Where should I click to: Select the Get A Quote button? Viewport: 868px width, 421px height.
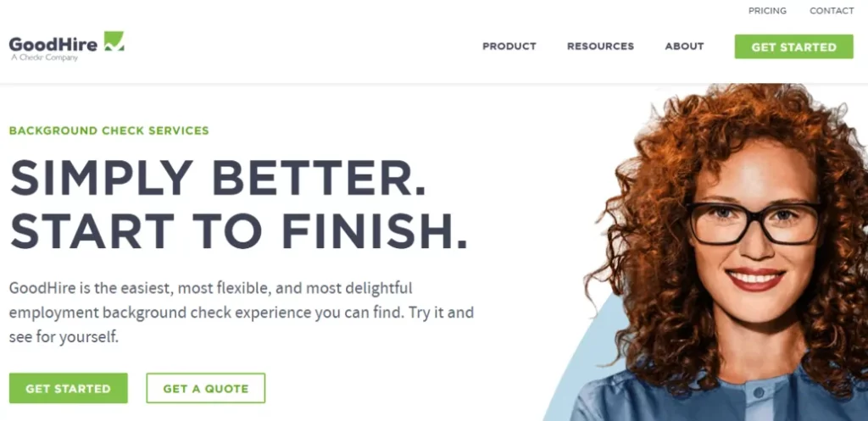point(206,388)
